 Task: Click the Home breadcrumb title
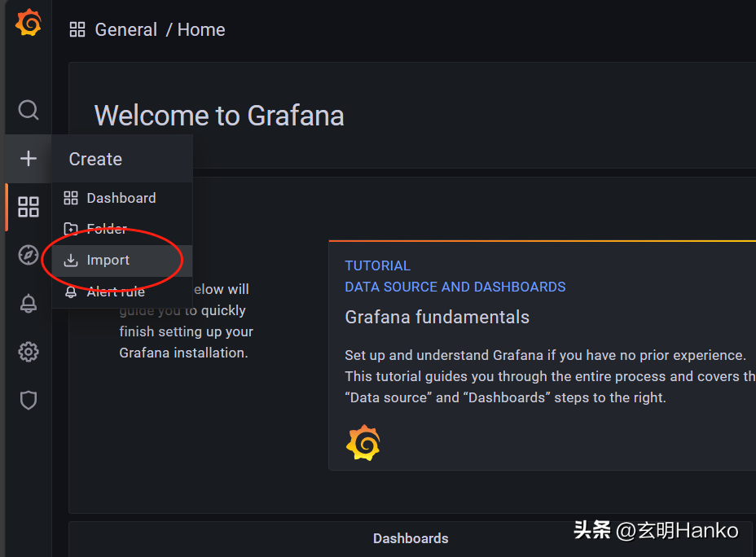click(201, 30)
